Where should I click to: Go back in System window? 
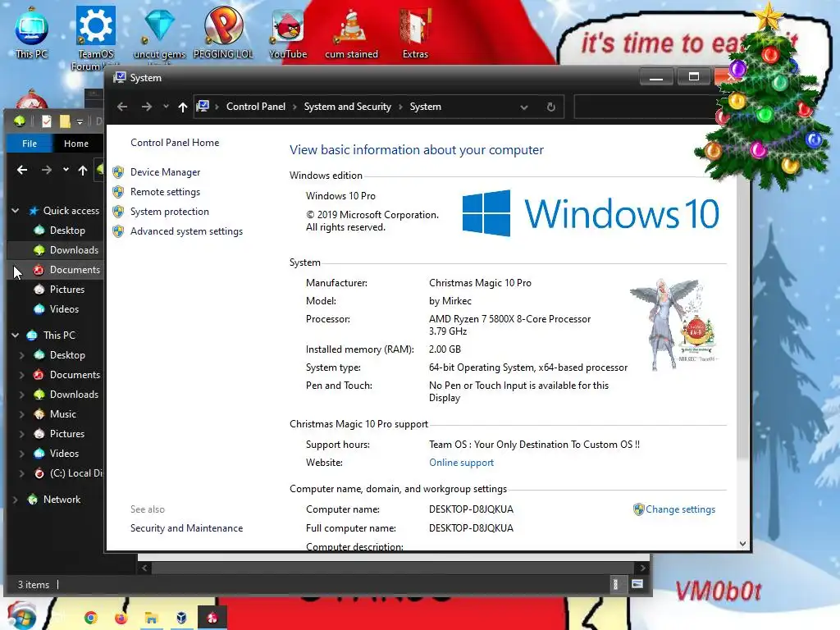[x=122, y=107]
